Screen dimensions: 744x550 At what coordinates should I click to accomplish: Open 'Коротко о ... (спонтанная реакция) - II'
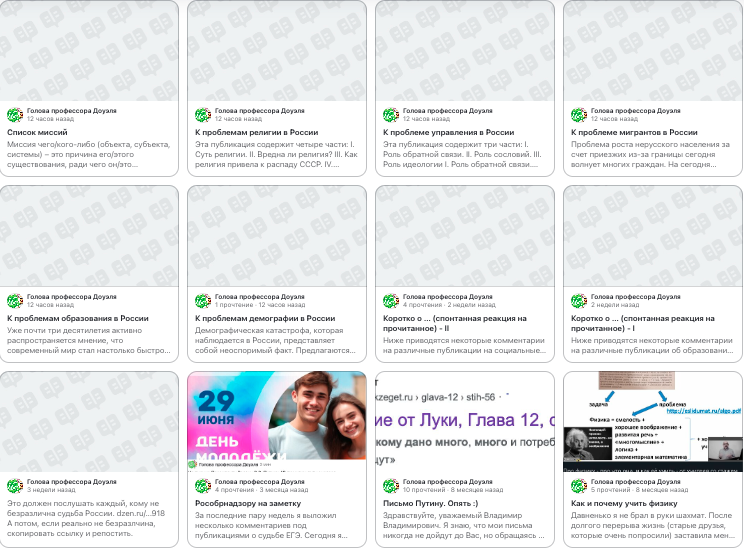pos(455,323)
